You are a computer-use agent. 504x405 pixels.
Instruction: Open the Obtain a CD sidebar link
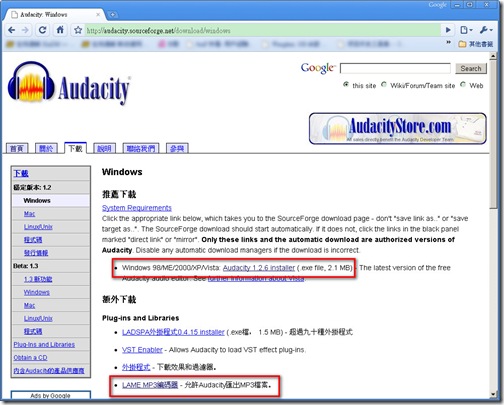coord(30,358)
